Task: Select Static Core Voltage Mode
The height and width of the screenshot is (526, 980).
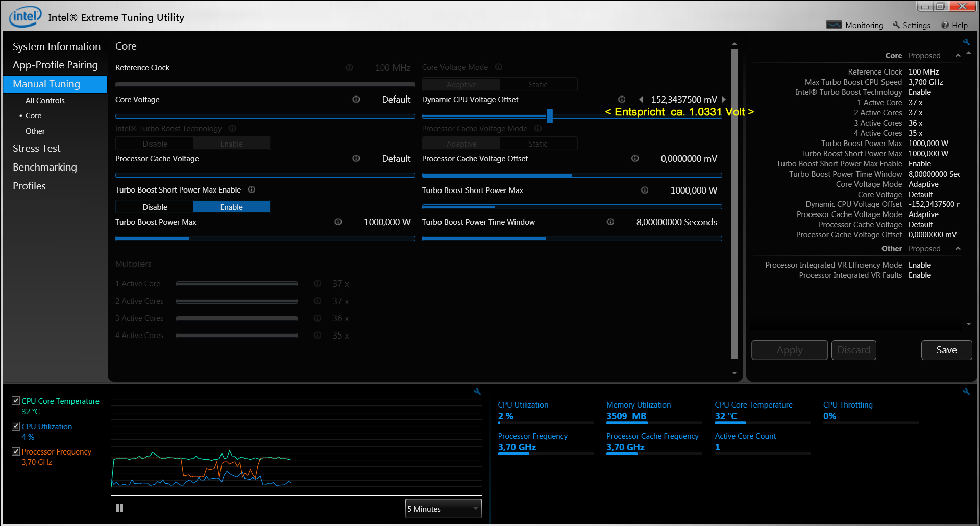Action: click(x=538, y=84)
